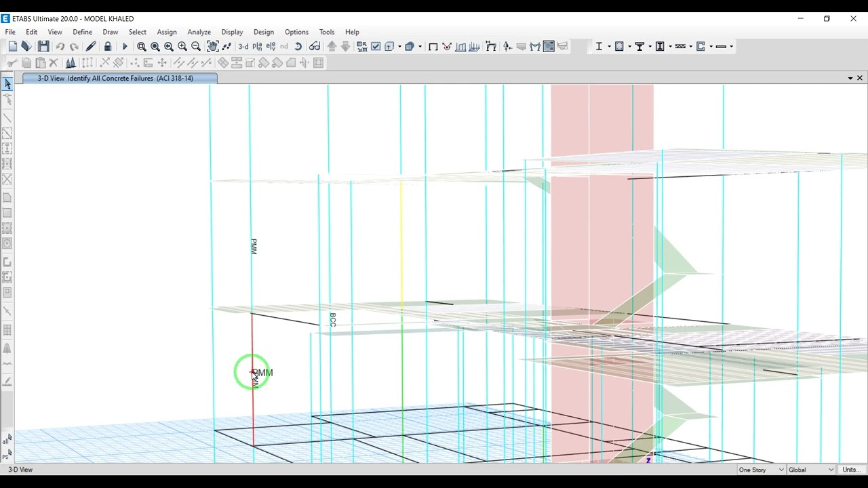
Task: Toggle perspective with glasses icon
Action: (x=315, y=46)
